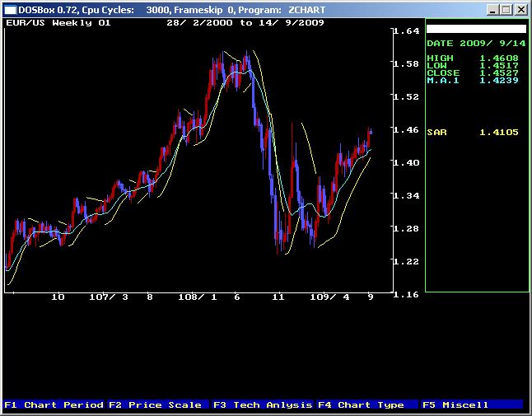Viewport: 532px width, 416px height.
Task: Close the DOSBox window
Action: (520, 10)
